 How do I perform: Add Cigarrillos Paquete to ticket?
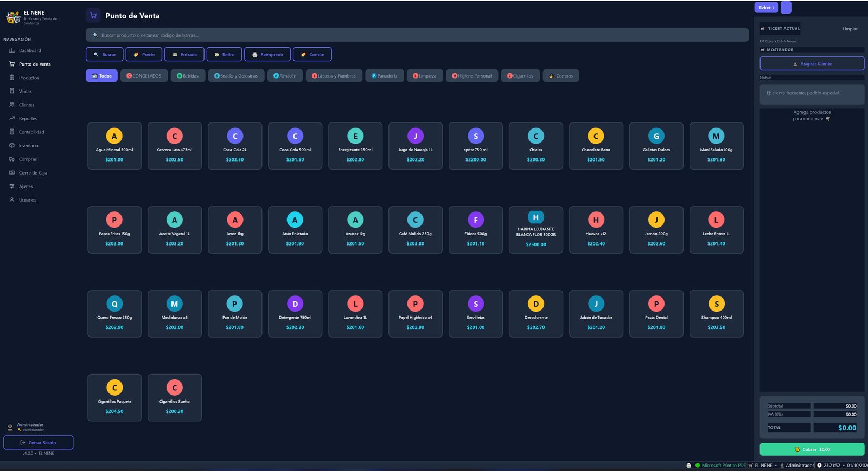[114, 398]
